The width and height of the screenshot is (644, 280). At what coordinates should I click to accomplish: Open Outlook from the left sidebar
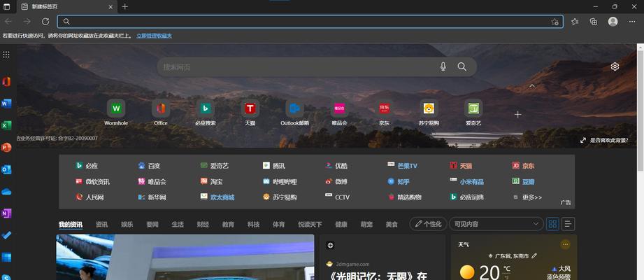(6, 169)
